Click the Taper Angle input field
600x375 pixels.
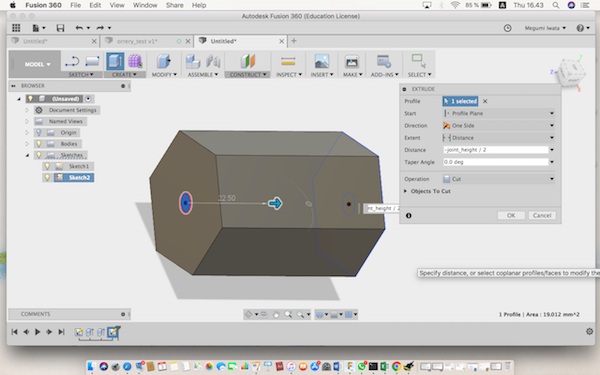[496, 162]
